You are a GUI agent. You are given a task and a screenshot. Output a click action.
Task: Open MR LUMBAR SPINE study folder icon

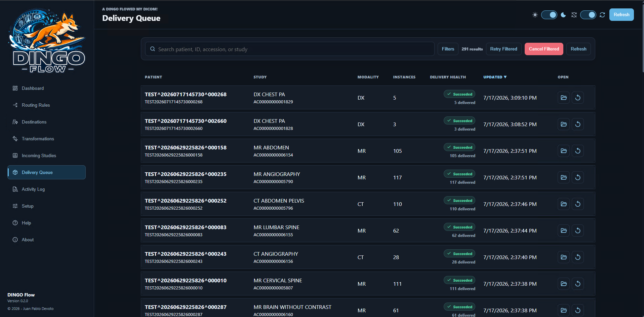click(564, 231)
